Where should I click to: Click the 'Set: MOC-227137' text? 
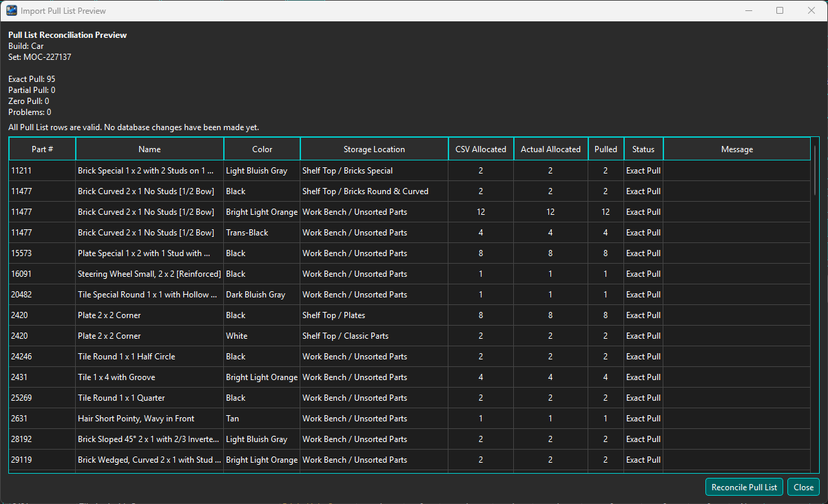[x=40, y=57]
